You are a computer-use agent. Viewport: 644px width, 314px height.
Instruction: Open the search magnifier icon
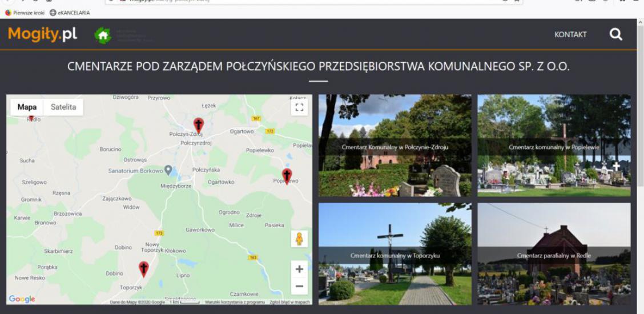point(615,34)
